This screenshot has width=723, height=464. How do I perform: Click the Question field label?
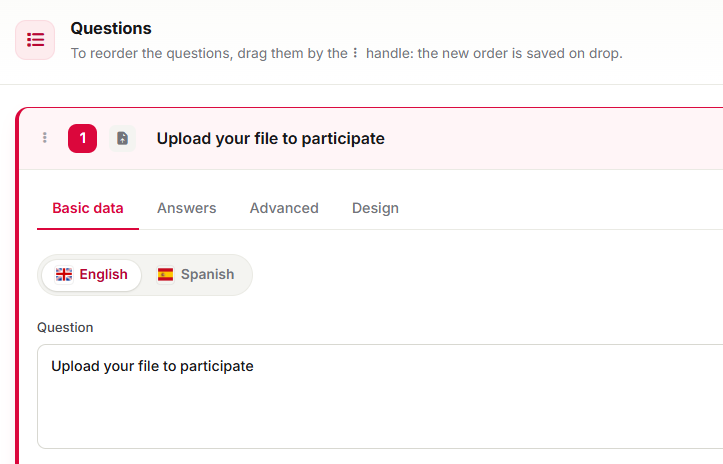coord(65,327)
